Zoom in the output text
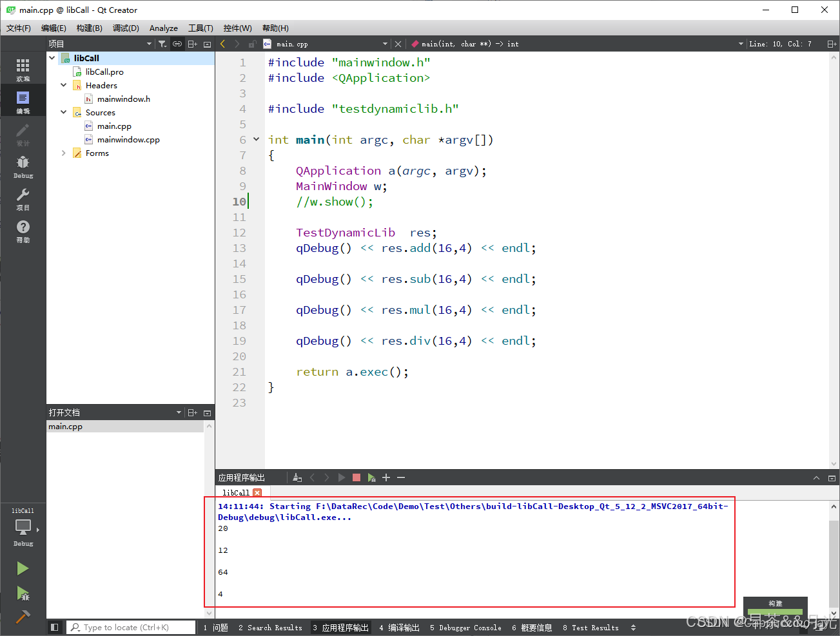 [x=386, y=477]
